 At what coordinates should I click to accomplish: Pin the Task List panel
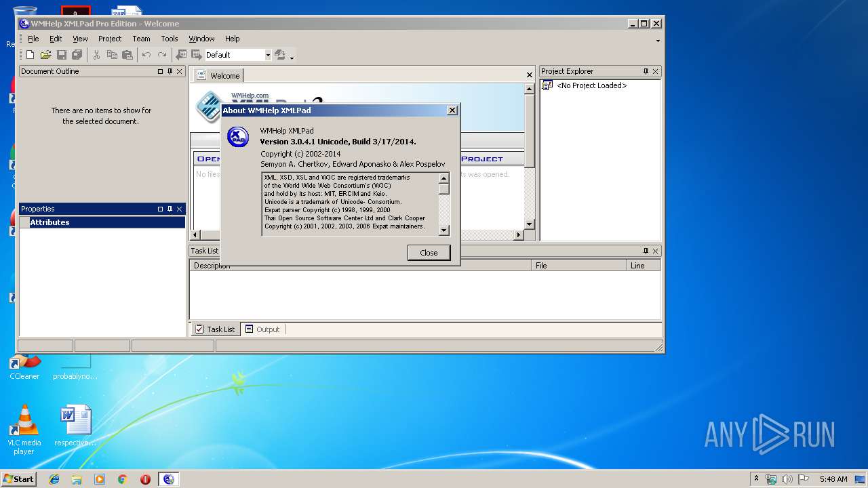click(x=646, y=251)
